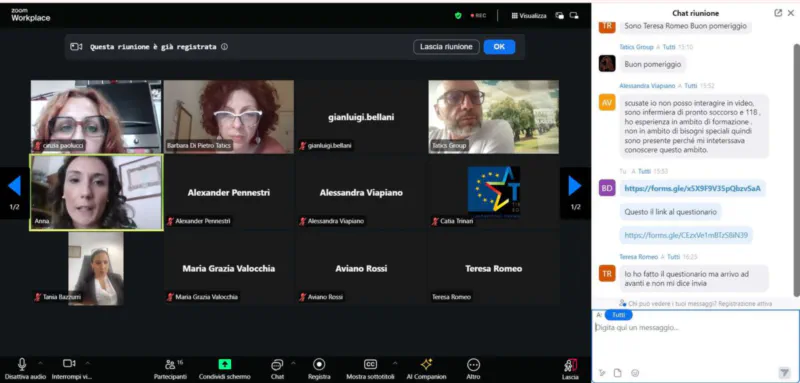Open the Tutti recipient selector
Viewport: 800px width, 383px height.
(618, 315)
